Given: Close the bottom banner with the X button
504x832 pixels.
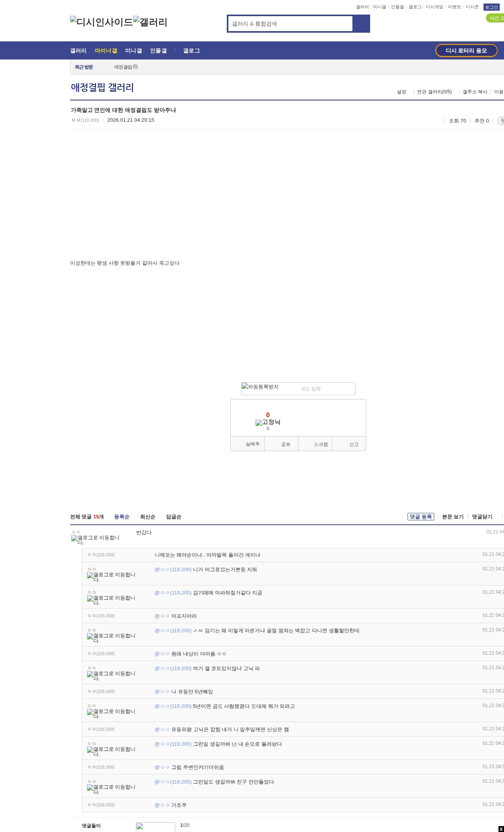Looking at the screenshot, I should 501,829.
